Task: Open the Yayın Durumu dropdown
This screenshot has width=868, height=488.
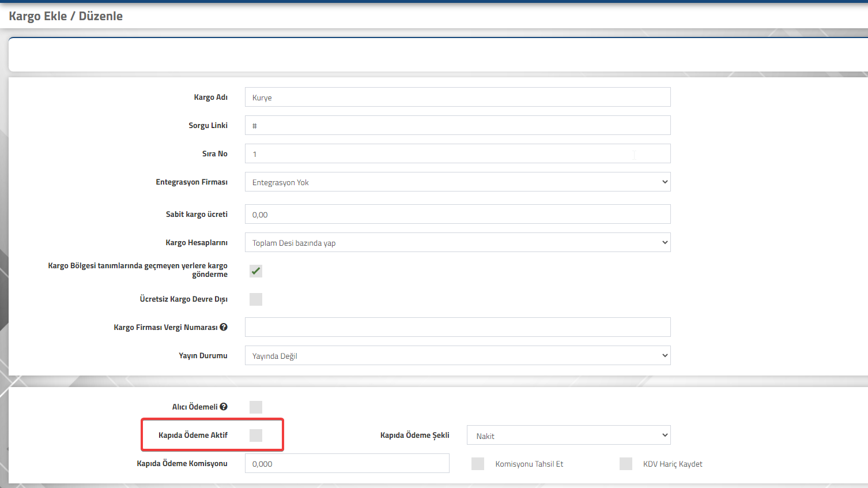Action: 458,355
